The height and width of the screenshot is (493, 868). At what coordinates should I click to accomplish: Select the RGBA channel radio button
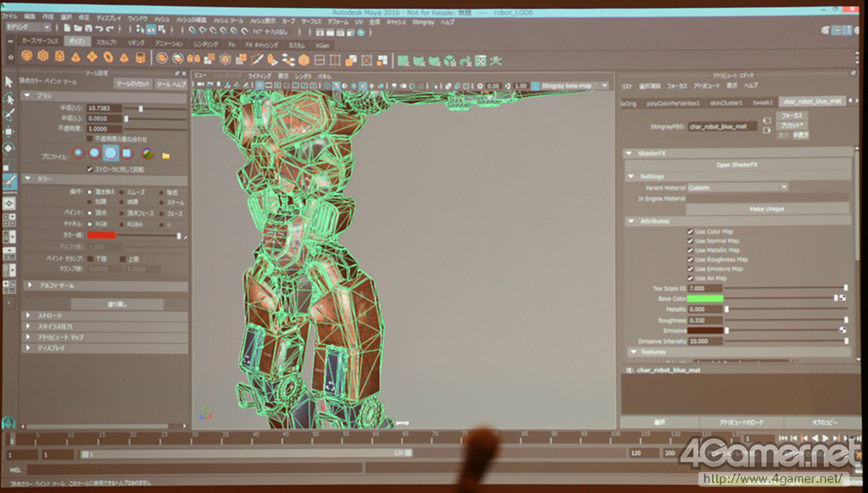click(122, 224)
